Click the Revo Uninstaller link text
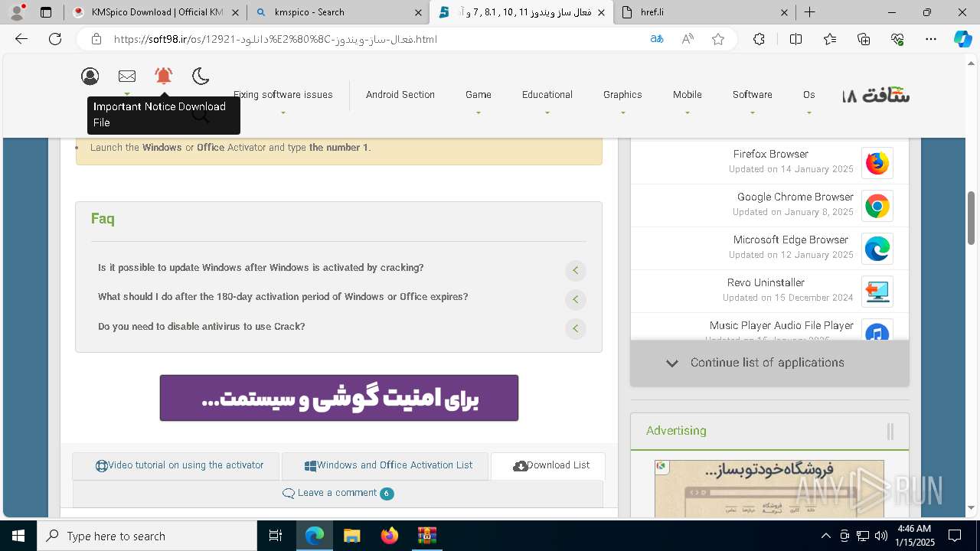 [x=766, y=282]
